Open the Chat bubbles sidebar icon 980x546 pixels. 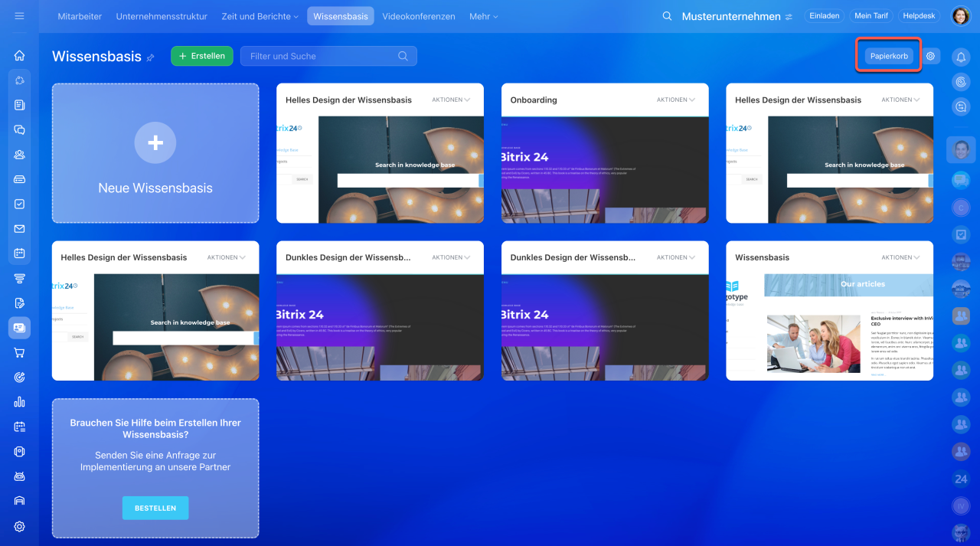coord(19,130)
